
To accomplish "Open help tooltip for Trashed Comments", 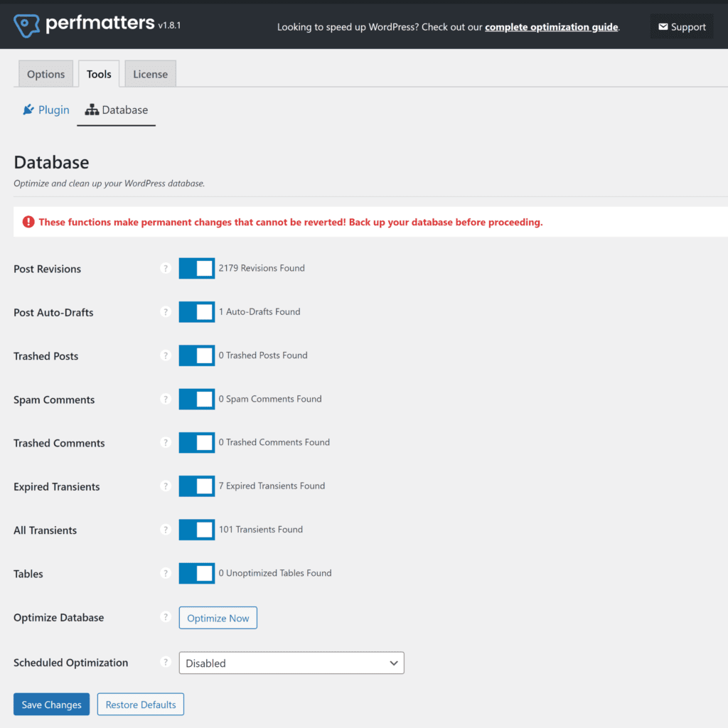I will coord(165,442).
